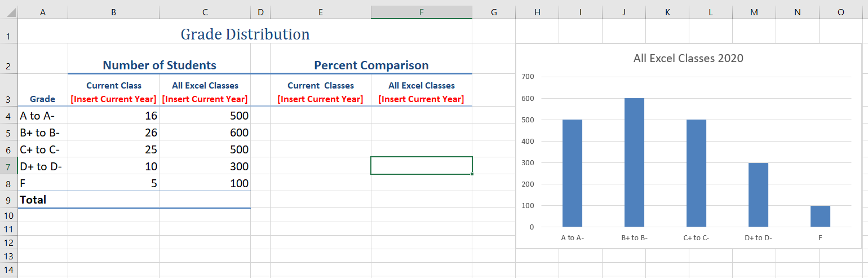Viewport: 868px width, 278px height.
Task: Select the 'Number of Students' header cell
Action: (x=160, y=65)
